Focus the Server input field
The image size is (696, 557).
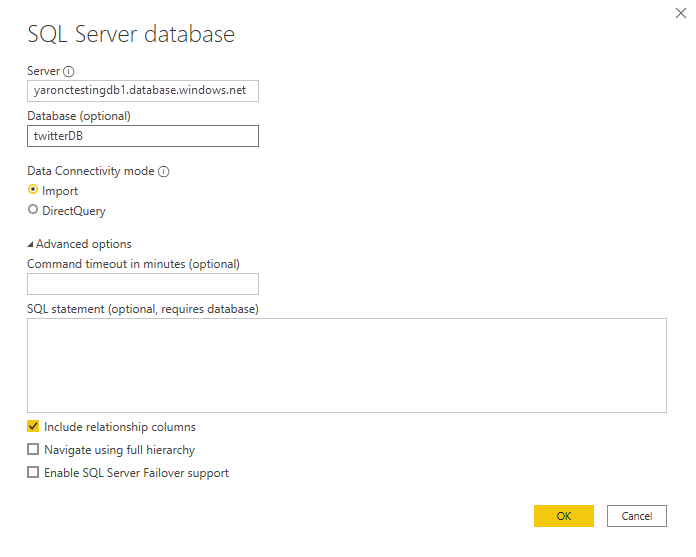(x=143, y=91)
